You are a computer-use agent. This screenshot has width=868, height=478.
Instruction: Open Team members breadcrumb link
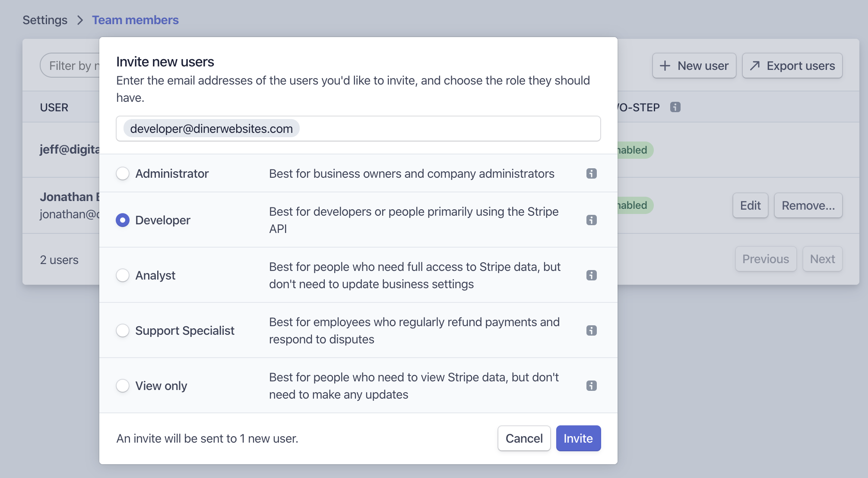pyautogui.click(x=135, y=20)
